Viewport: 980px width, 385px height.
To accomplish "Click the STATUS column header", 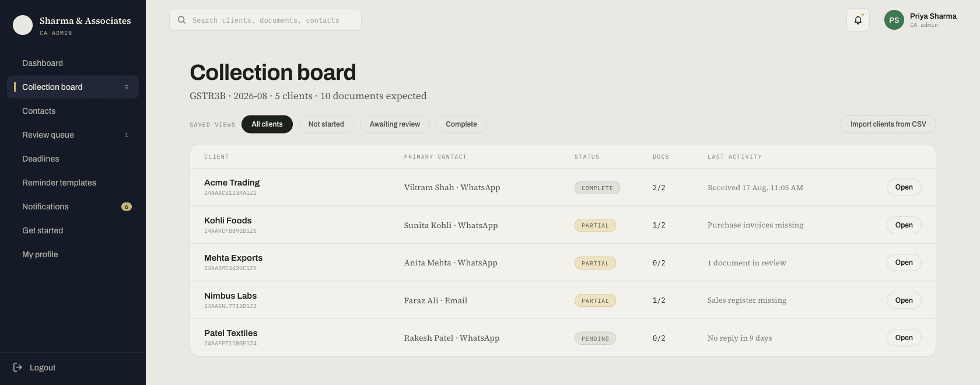I will click(587, 157).
